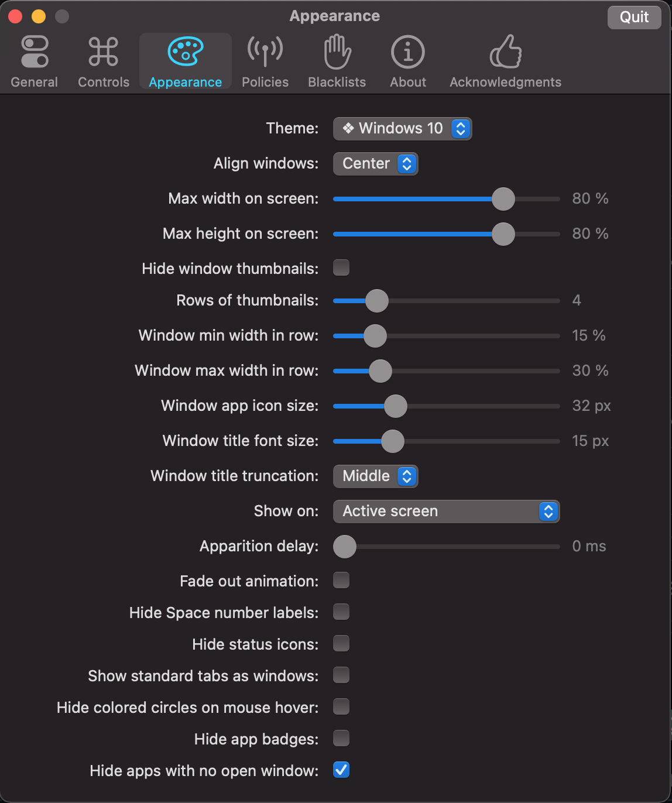This screenshot has width=672, height=803.
Task: Enable Hide window thumbnails checkbox
Action: [341, 268]
